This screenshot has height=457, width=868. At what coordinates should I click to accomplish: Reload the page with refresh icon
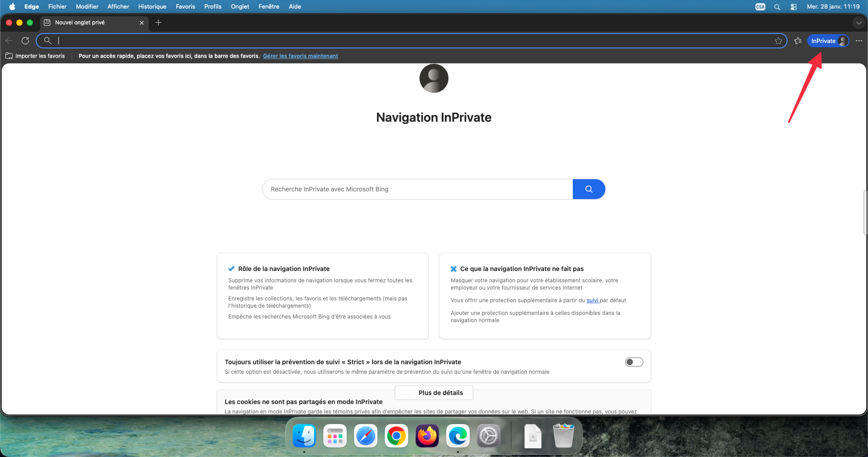25,41
